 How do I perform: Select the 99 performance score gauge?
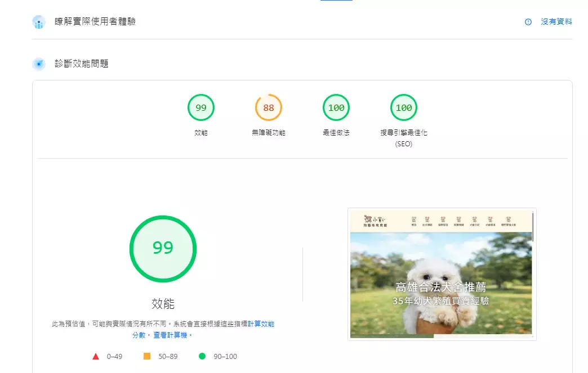[201, 107]
